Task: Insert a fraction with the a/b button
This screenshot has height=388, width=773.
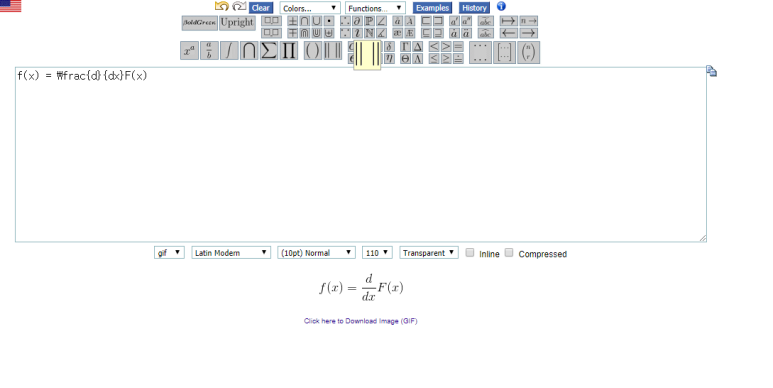Action: coord(209,51)
